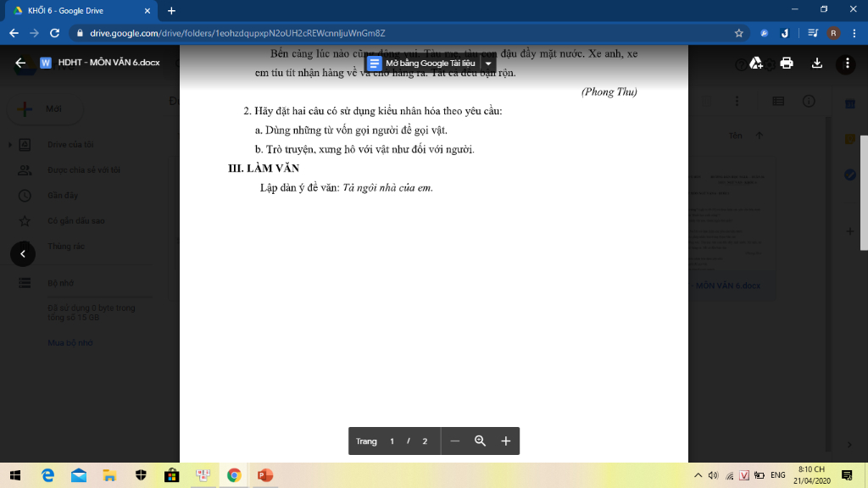Screen dimensions: 868x488
Task: Go back in browser
Action: pyautogui.click(x=14, y=33)
